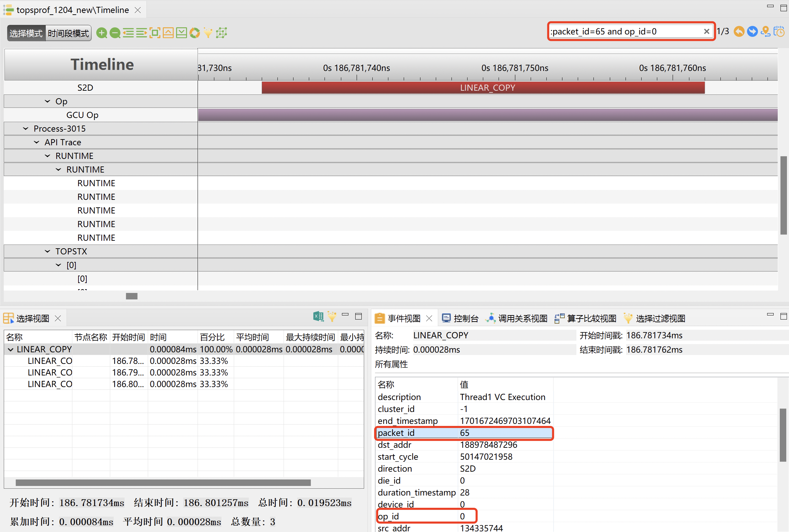Collapse the nested RUNTIME subgroup
Image resolution: width=789 pixels, height=532 pixels.
[x=58, y=169]
